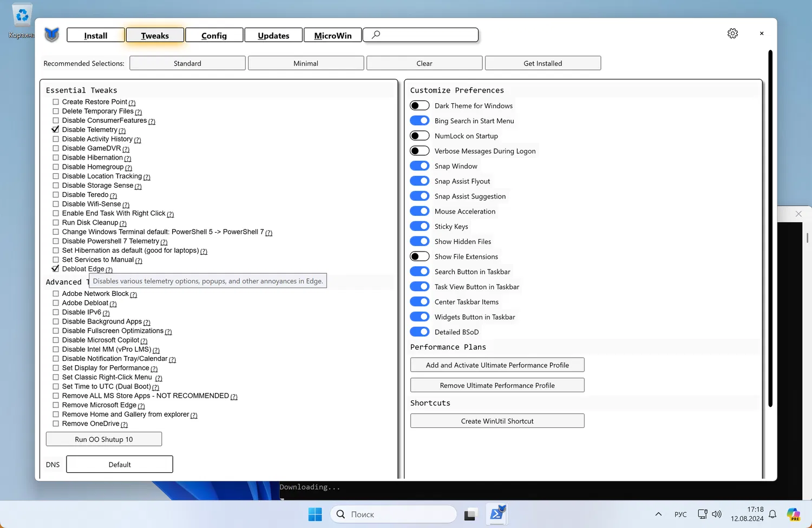Check Remove OneDrive checkbox
The width and height of the screenshot is (812, 528).
pyautogui.click(x=56, y=424)
